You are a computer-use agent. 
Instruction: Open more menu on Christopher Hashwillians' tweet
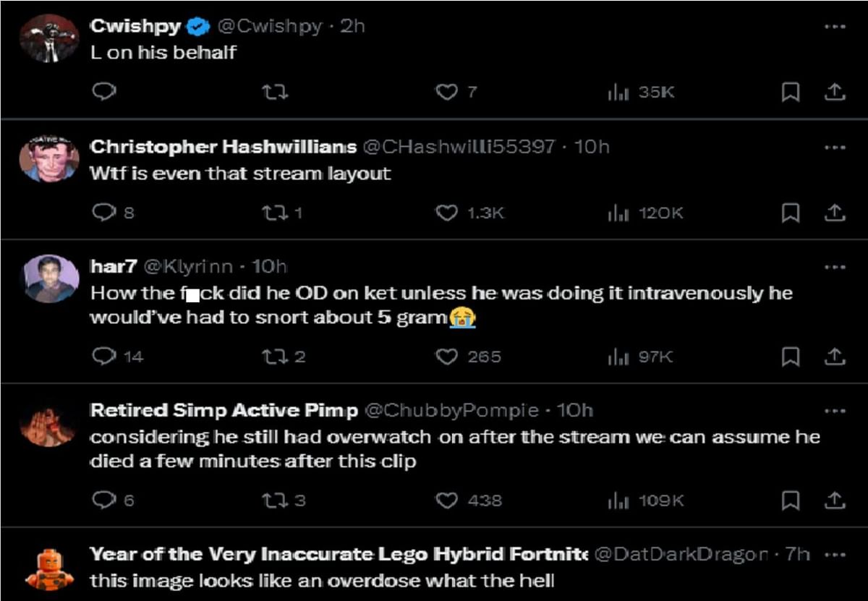click(x=834, y=147)
